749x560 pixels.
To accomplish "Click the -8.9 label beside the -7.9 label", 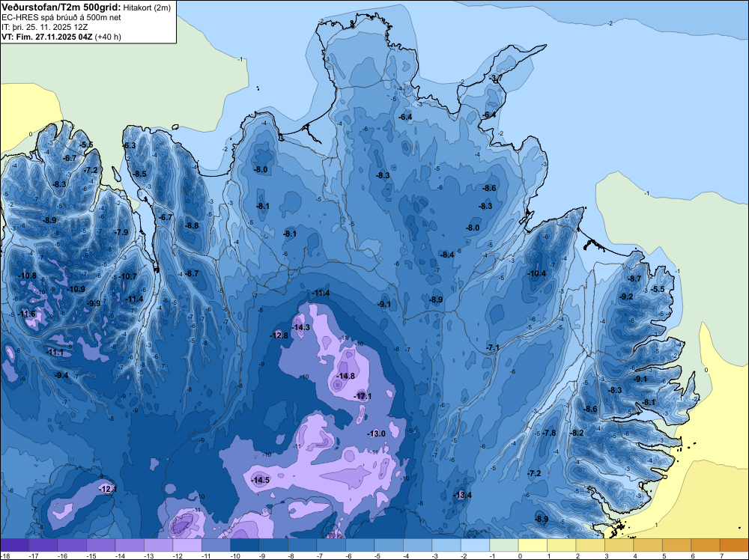I will [49, 220].
